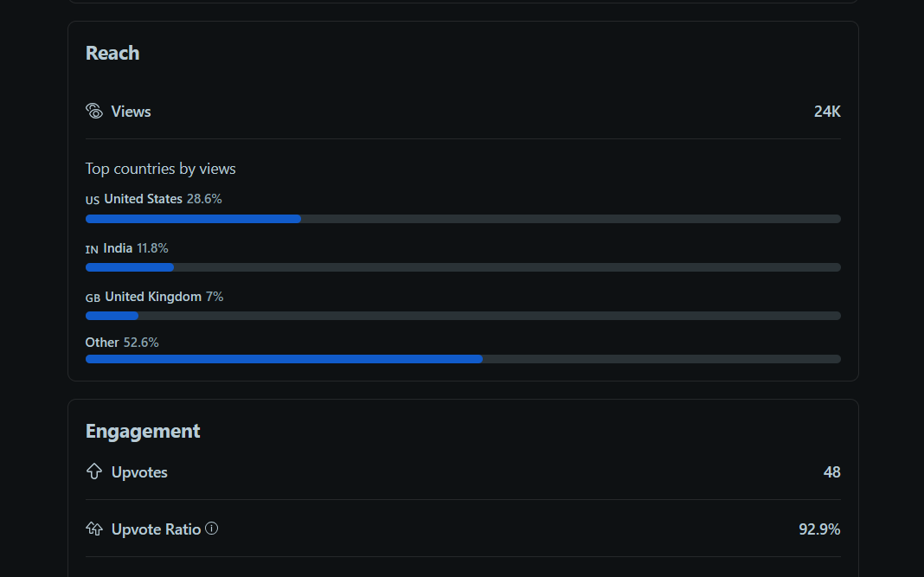Open the Upvote Ratio info tooltip icon
The width and height of the screenshot is (924, 577).
tap(212, 529)
